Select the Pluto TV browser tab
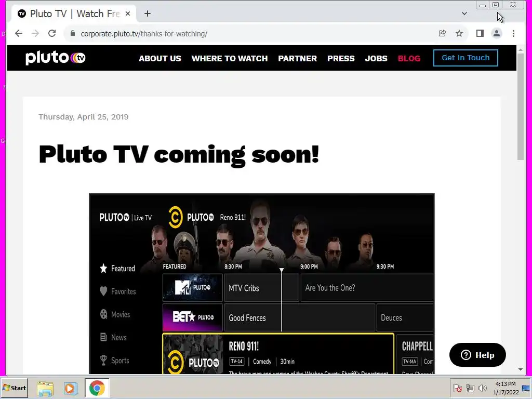Viewport: 532px width, 399px height. [74, 14]
